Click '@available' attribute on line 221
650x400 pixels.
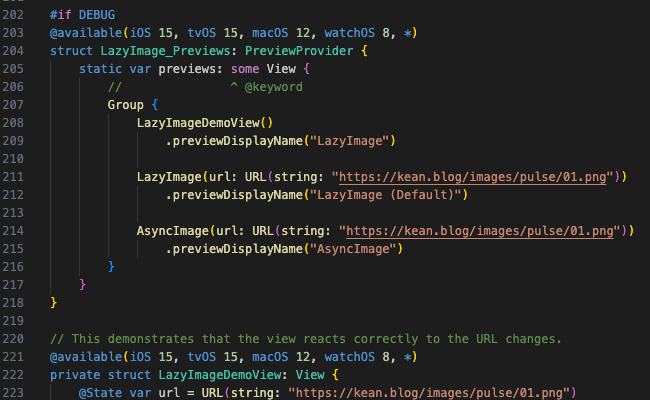[86, 357]
